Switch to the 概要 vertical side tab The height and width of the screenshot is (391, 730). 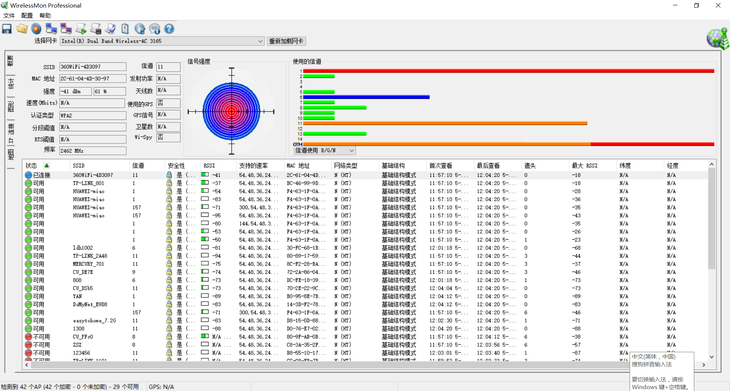pos(10,62)
